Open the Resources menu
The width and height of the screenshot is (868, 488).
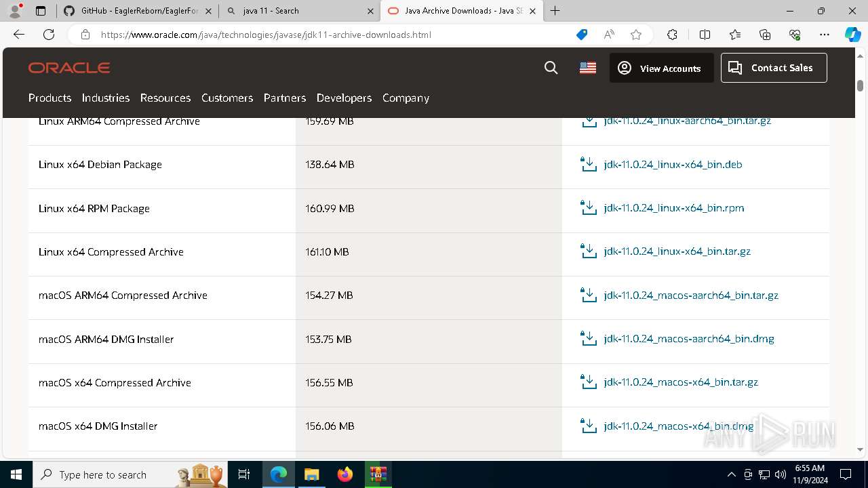[165, 98]
